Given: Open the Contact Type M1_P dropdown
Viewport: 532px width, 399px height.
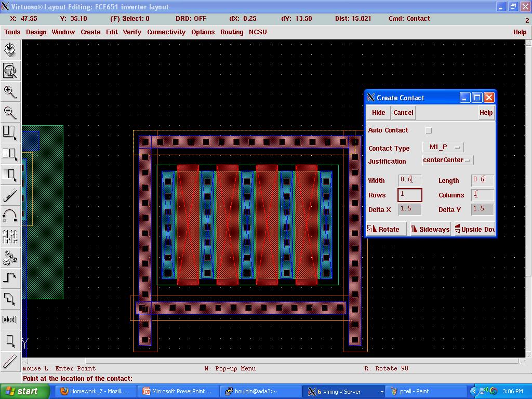Looking at the screenshot, I should (x=443, y=147).
